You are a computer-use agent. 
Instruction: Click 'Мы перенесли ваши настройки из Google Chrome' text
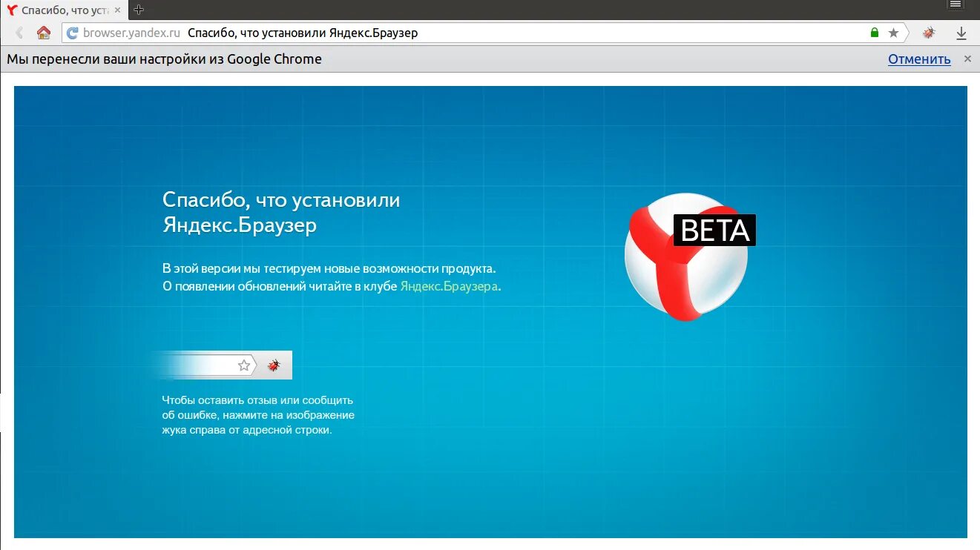coord(165,59)
